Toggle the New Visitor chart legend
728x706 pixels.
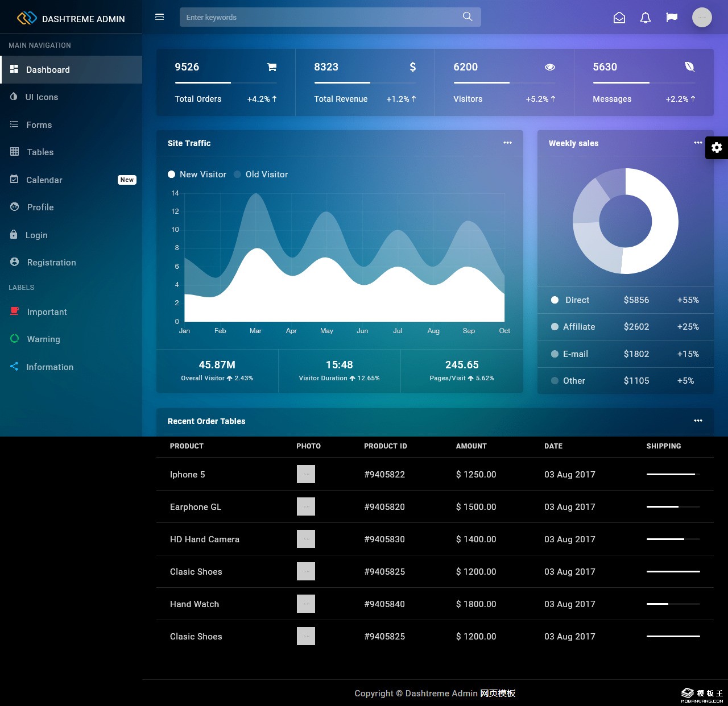[x=197, y=175]
